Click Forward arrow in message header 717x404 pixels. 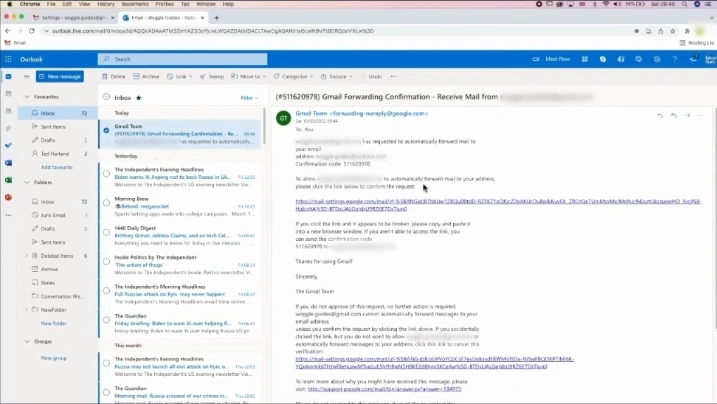click(687, 116)
